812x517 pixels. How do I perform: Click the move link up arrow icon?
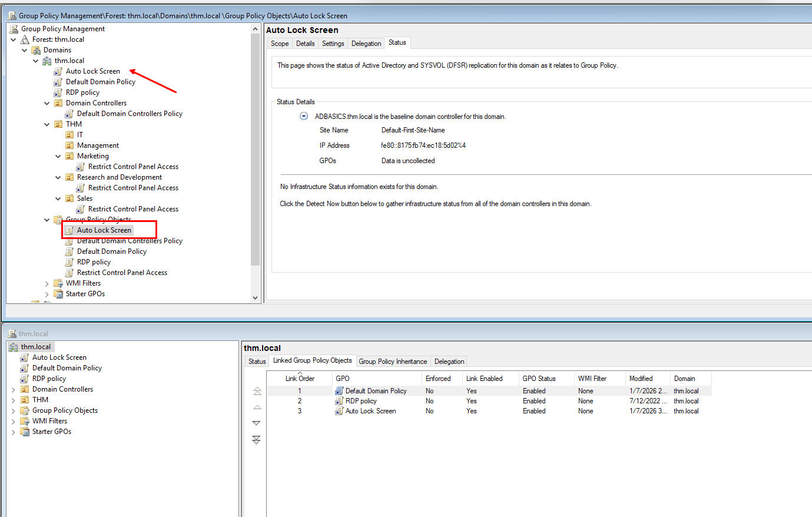click(257, 407)
